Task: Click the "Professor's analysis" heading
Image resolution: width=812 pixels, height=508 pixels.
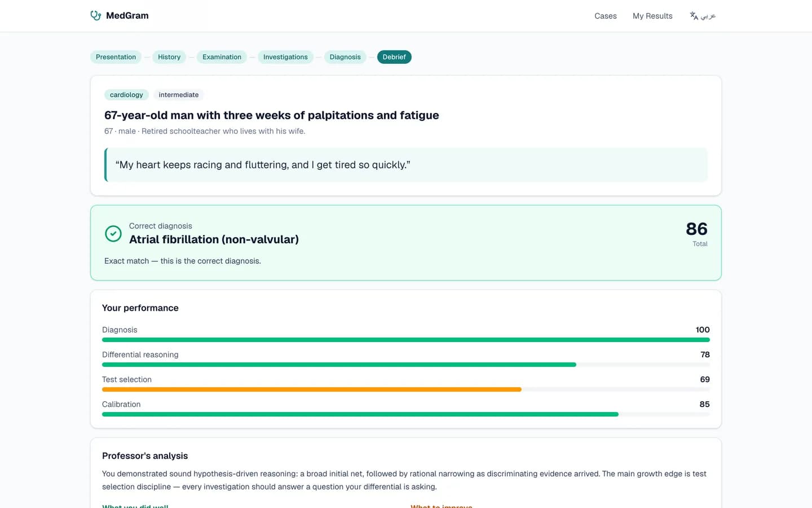Action: (x=145, y=456)
